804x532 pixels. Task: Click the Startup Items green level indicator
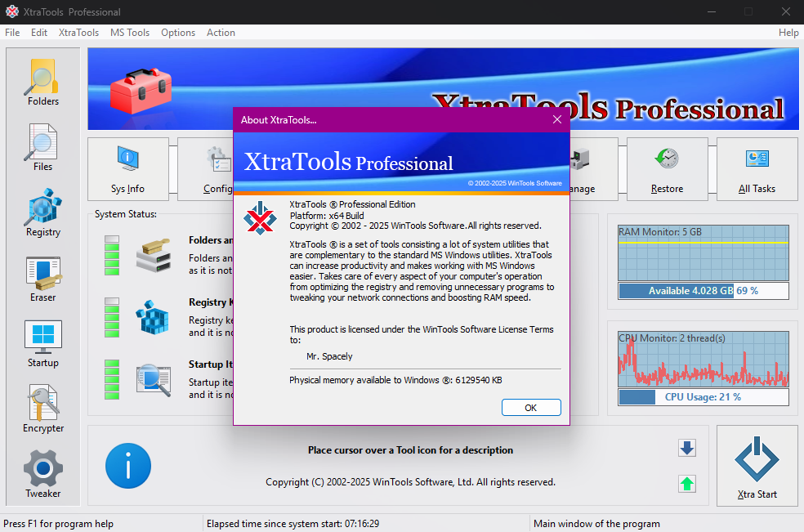(x=112, y=380)
